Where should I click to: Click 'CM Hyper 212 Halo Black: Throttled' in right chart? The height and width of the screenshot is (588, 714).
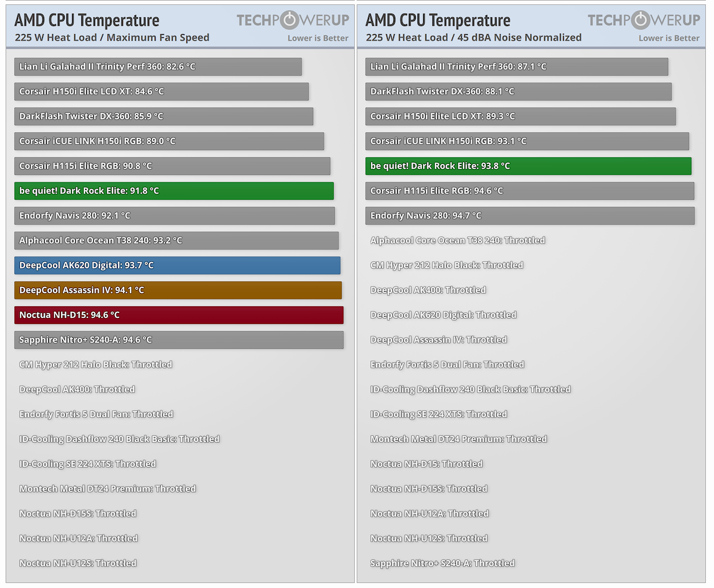tap(447, 265)
